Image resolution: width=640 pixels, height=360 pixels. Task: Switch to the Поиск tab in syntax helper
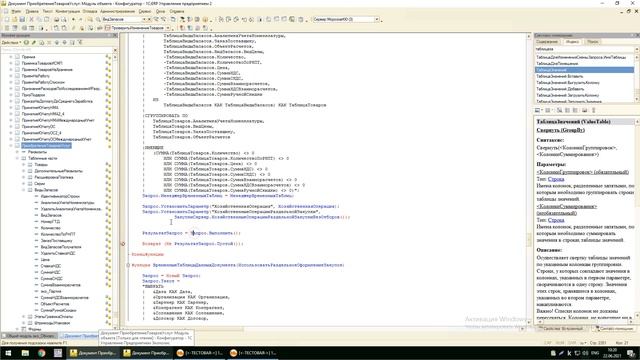click(x=592, y=42)
